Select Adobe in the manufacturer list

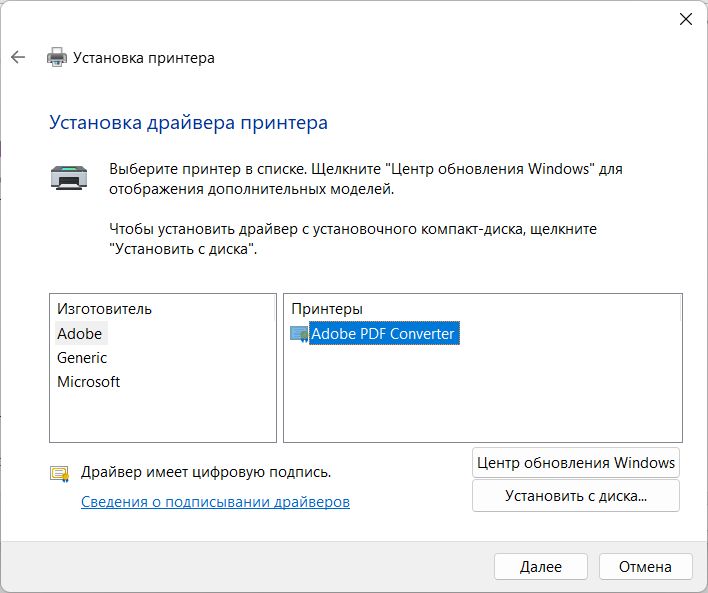(80, 334)
